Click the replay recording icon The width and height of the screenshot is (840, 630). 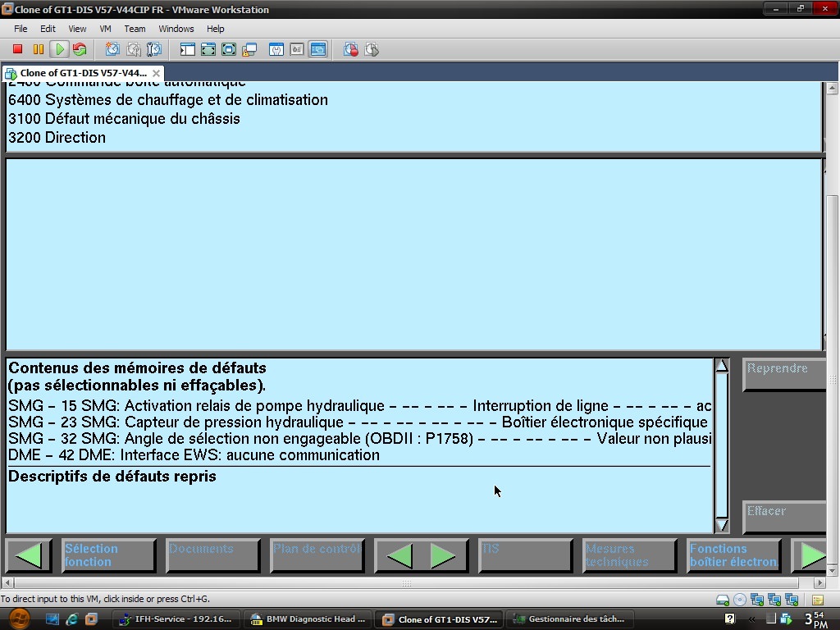372,49
